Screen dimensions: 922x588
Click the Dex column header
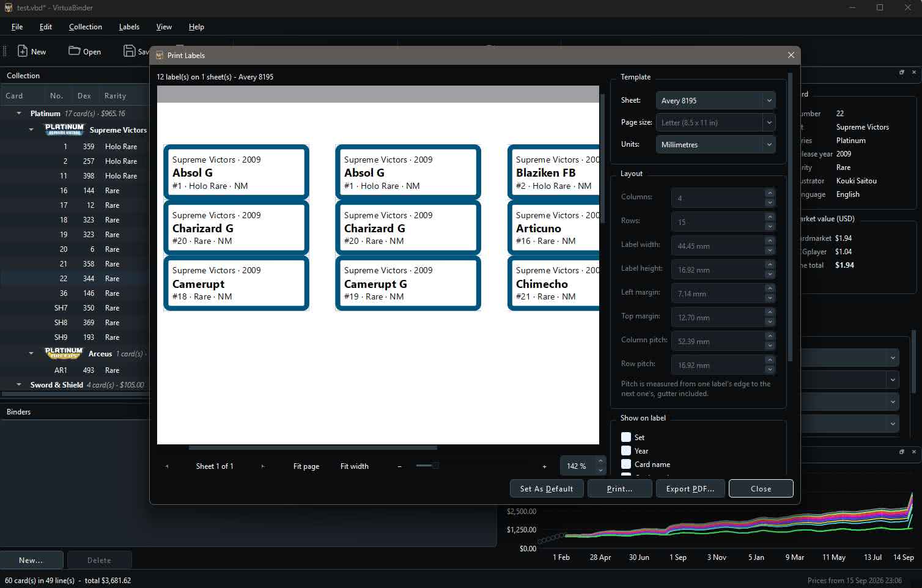pyautogui.click(x=84, y=96)
